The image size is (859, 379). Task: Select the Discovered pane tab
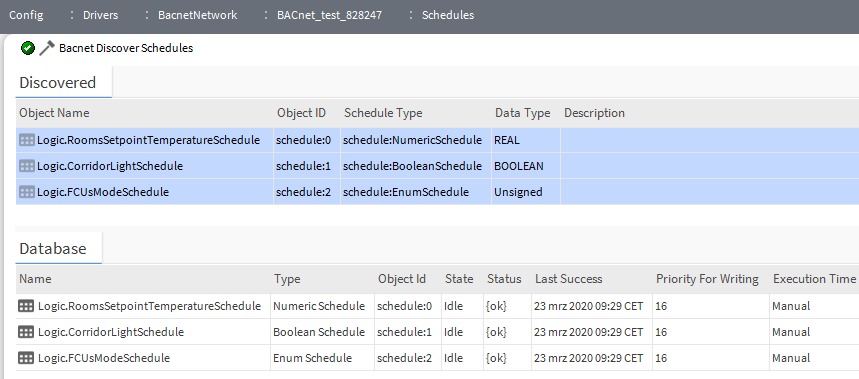(x=58, y=83)
